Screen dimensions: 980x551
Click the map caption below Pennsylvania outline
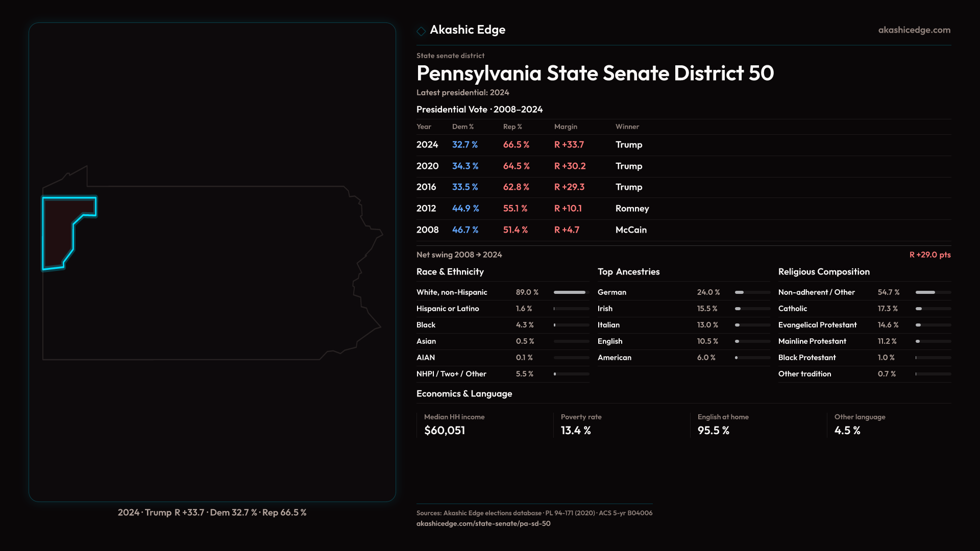click(x=212, y=512)
